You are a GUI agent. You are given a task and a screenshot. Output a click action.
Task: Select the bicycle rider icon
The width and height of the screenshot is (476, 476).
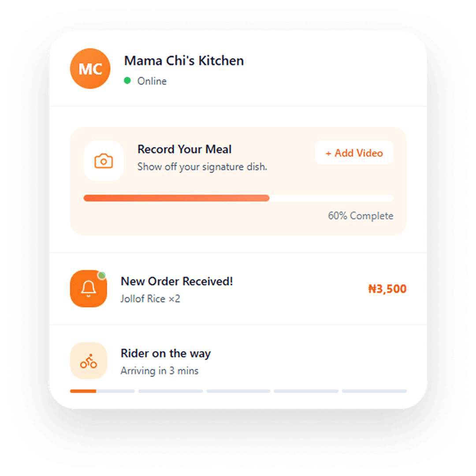click(88, 361)
